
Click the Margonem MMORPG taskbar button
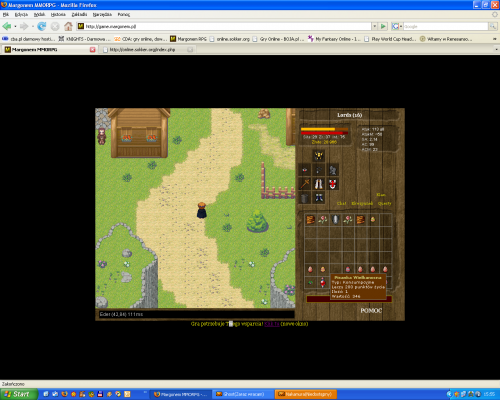(181, 394)
